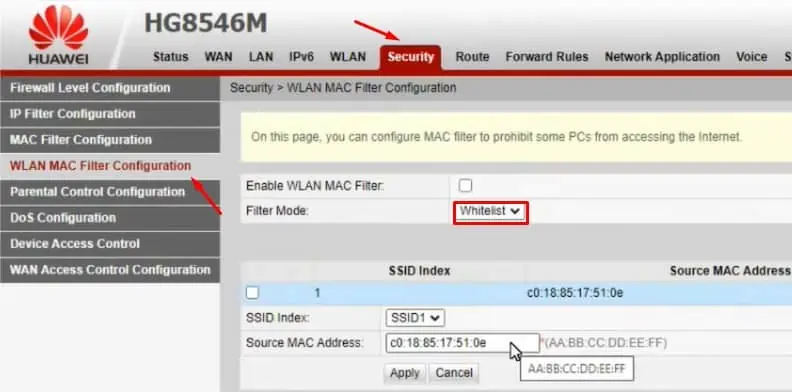Select MAC c0:18:85:17:51:0e in table row
792x392 pixels.
(x=575, y=292)
